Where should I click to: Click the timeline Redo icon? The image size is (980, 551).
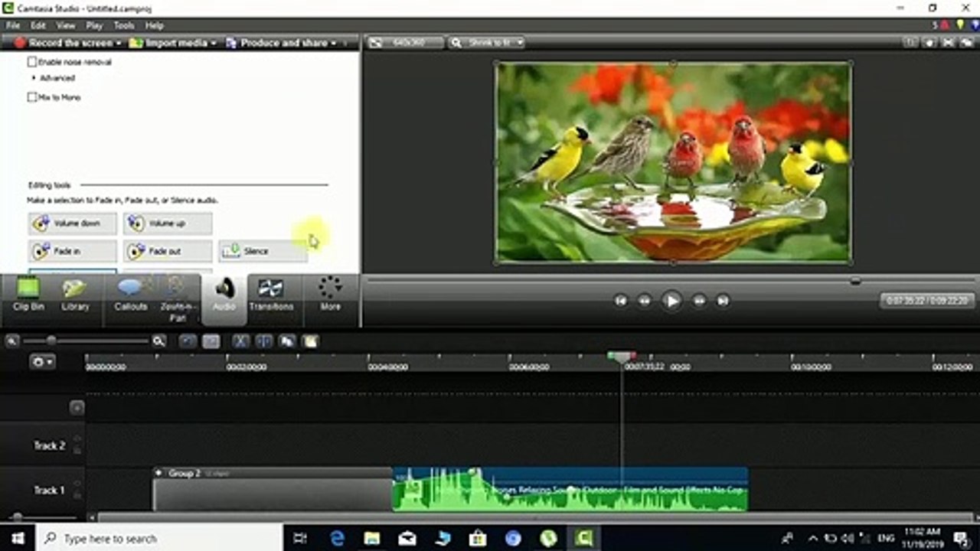coord(211,341)
